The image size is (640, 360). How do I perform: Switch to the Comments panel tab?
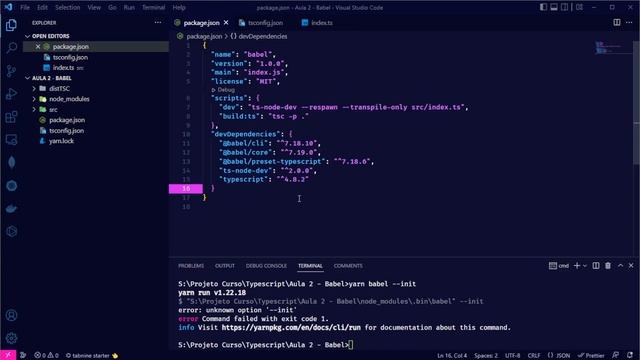click(348, 266)
